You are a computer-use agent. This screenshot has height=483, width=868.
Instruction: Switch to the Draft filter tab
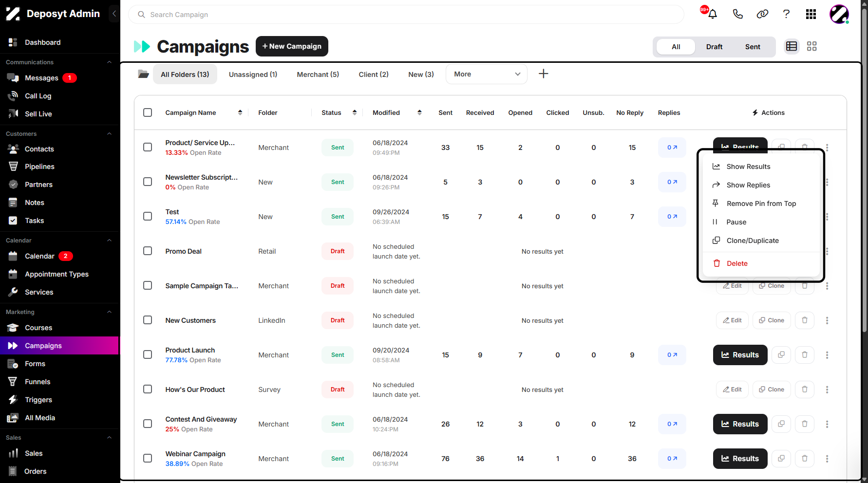pos(714,47)
